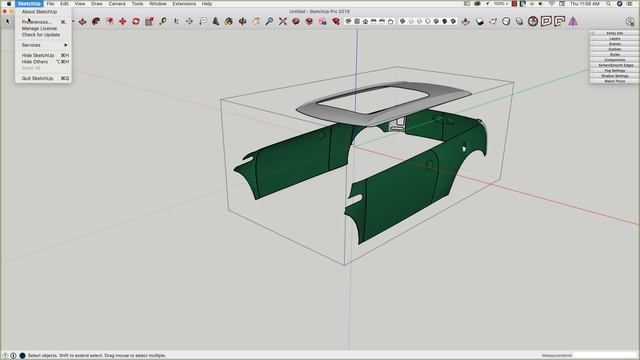
Task: Open the Camera menu
Action: [x=117, y=4]
